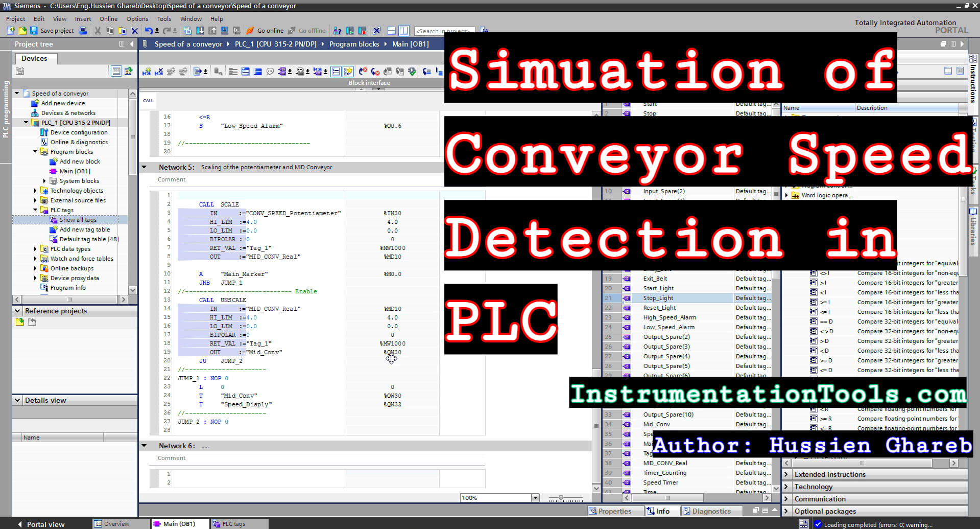Undo last action with the undo arrow

click(x=149, y=31)
